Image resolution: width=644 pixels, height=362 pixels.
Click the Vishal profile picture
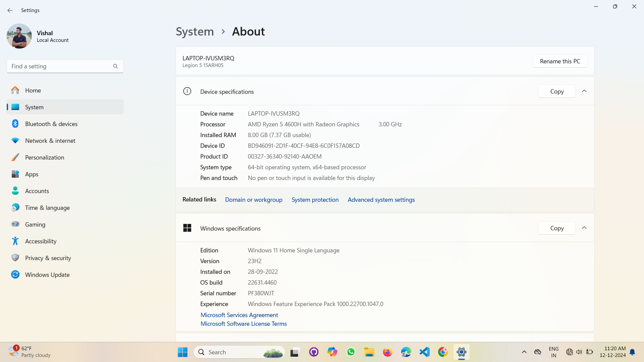click(19, 36)
